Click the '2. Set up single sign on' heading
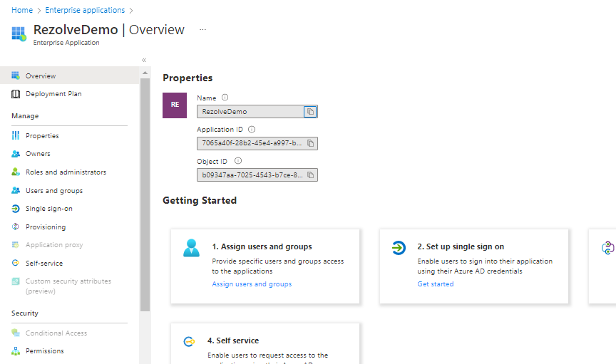Image resolution: width=616 pixels, height=364 pixels. [x=461, y=246]
